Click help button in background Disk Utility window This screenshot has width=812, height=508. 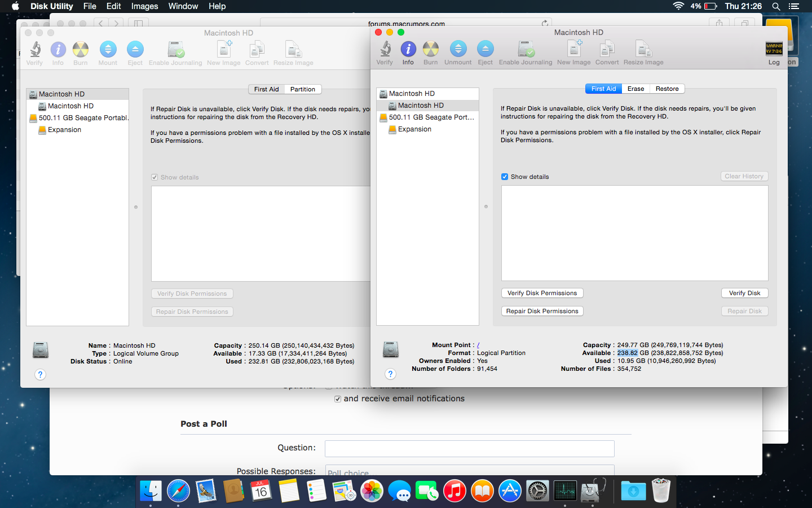point(40,374)
